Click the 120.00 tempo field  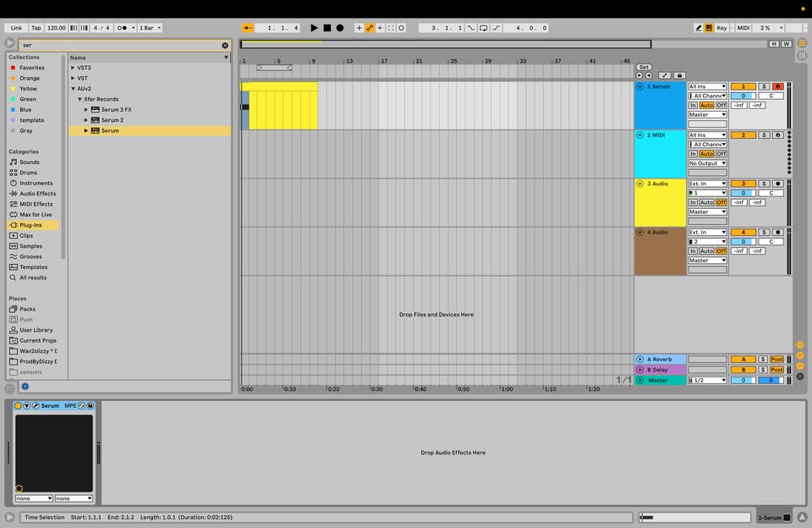tap(57, 28)
